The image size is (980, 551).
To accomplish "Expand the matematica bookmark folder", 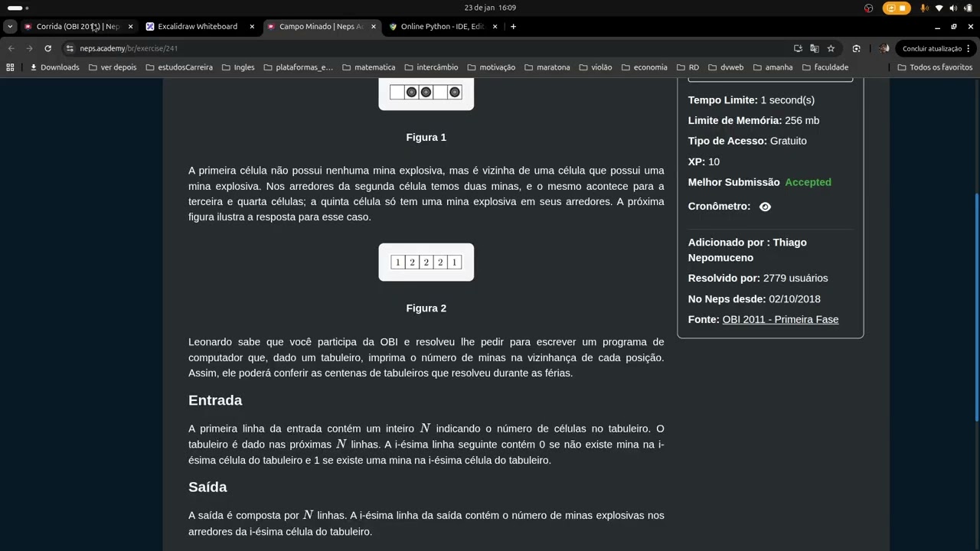I will (x=368, y=67).
